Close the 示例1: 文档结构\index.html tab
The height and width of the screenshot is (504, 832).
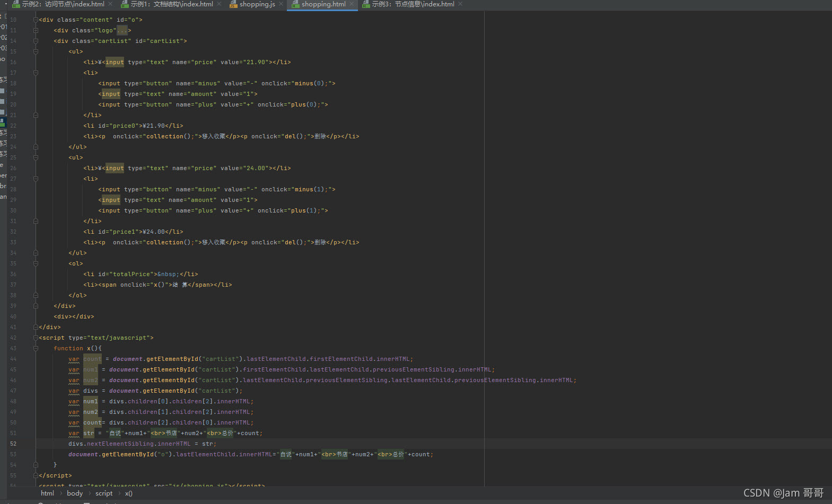click(x=219, y=4)
